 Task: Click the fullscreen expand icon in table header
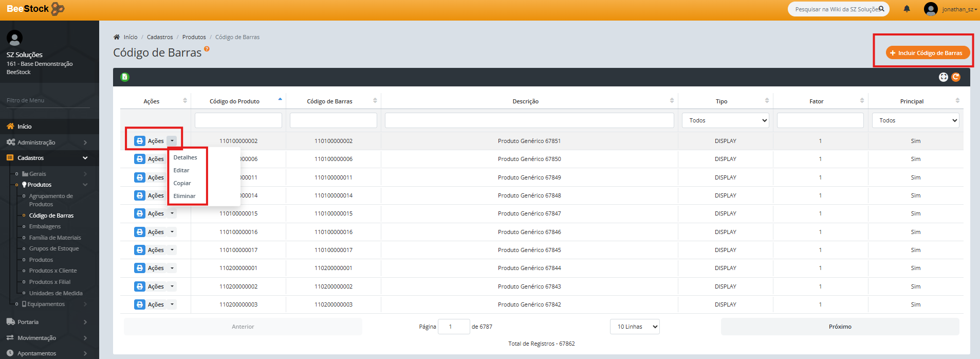(943, 77)
